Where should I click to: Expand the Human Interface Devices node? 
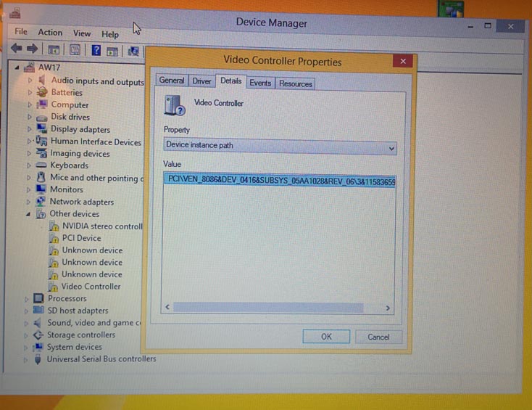pos(29,141)
